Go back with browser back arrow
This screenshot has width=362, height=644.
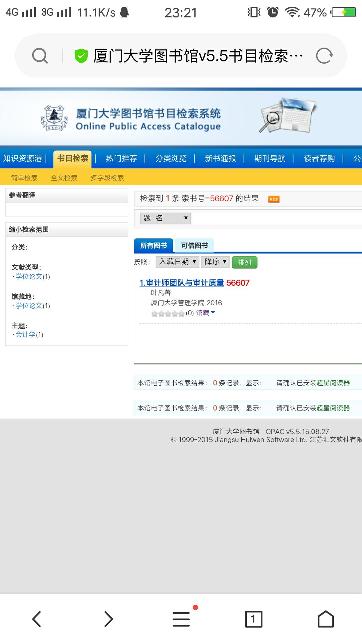point(37,619)
